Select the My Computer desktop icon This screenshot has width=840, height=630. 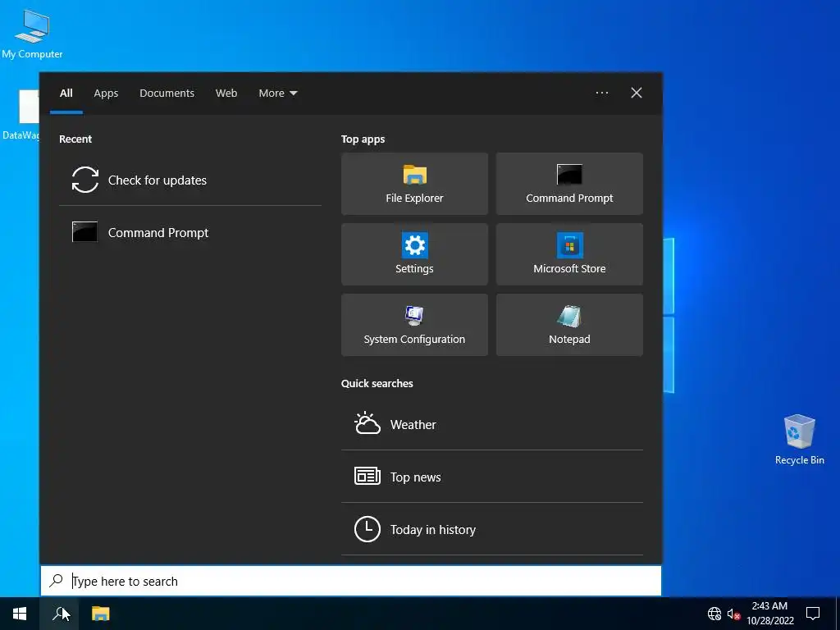(32, 34)
